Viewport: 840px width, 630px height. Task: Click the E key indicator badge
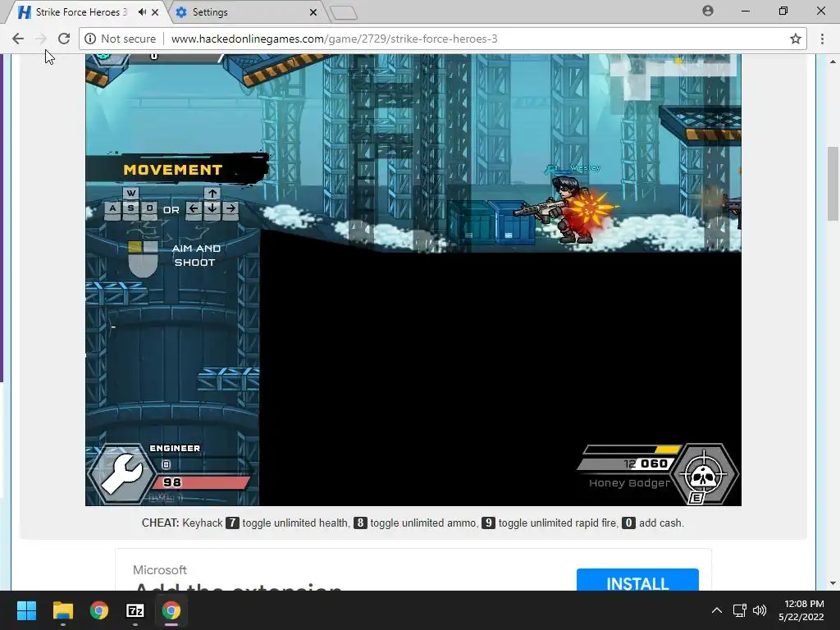coord(696,498)
